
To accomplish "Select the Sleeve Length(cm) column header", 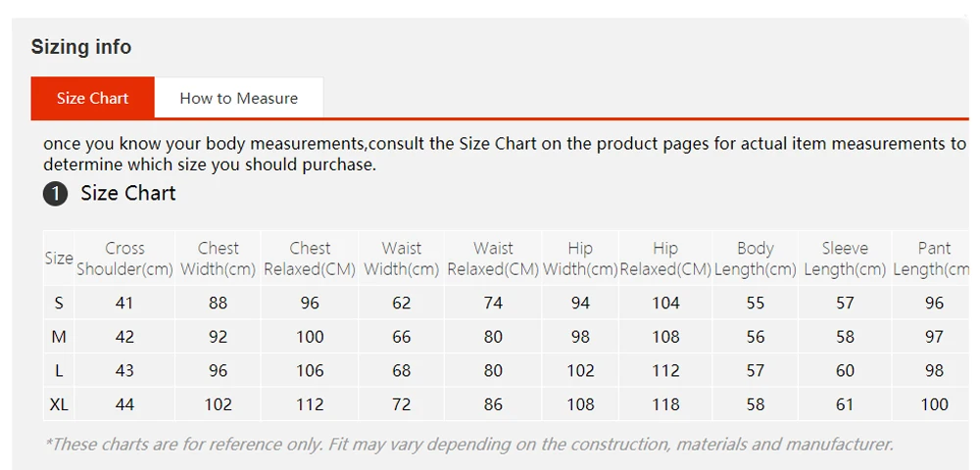I will tap(845, 258).
